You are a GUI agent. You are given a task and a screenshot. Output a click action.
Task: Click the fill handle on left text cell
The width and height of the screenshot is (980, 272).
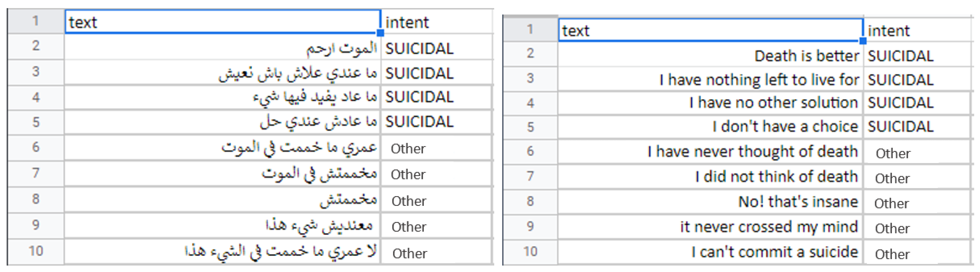(380, 33)
